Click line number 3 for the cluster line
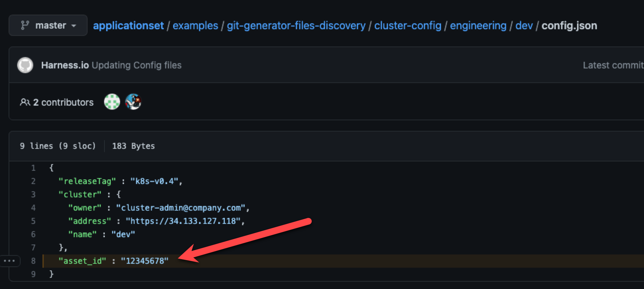 [33, 194]
